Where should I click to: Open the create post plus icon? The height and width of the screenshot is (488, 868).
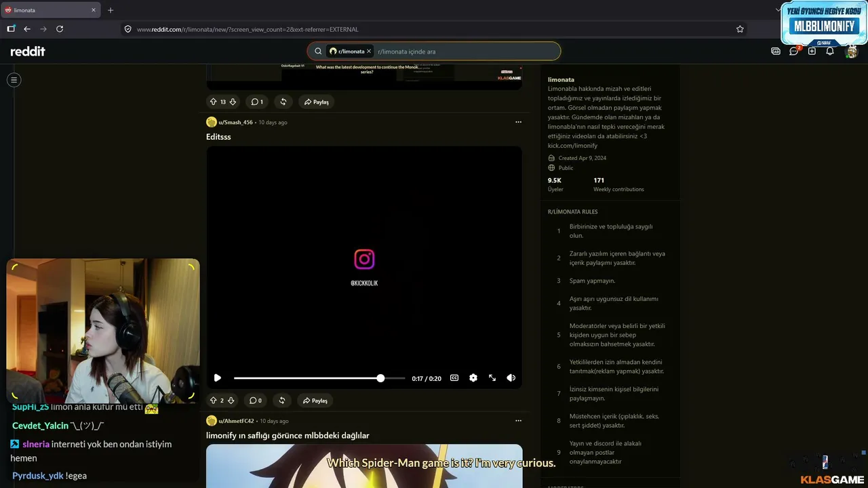point(812,52)
